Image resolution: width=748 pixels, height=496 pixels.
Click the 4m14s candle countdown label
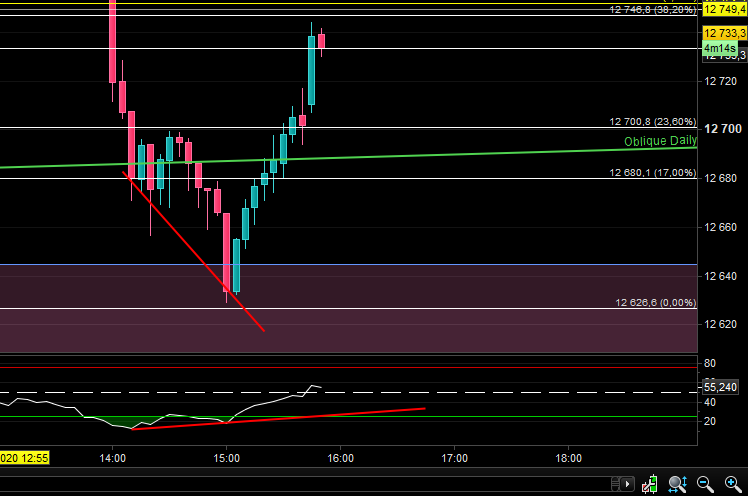720,48
